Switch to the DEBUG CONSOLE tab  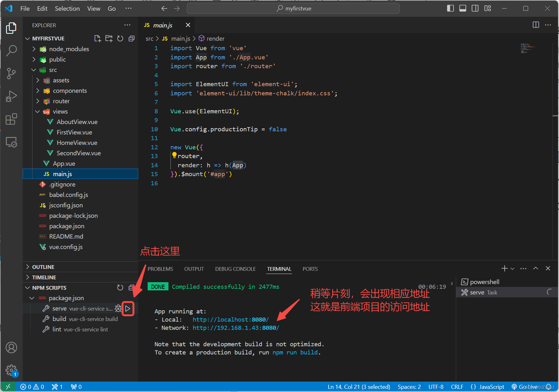point(235,269)
